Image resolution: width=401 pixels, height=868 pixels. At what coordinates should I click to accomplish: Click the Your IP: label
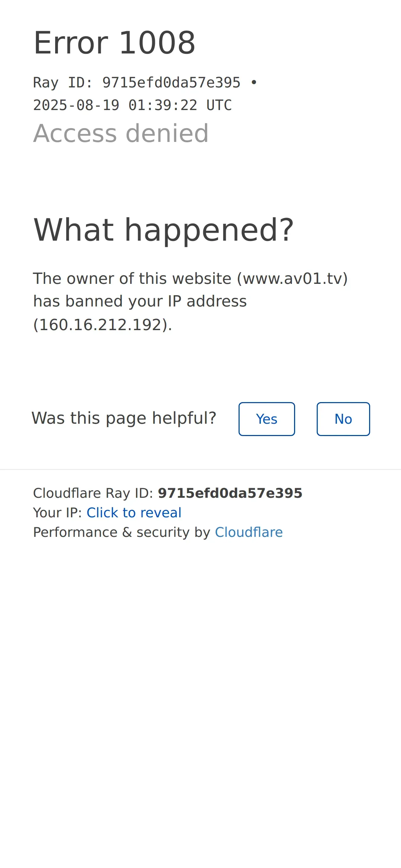point(57,513)
